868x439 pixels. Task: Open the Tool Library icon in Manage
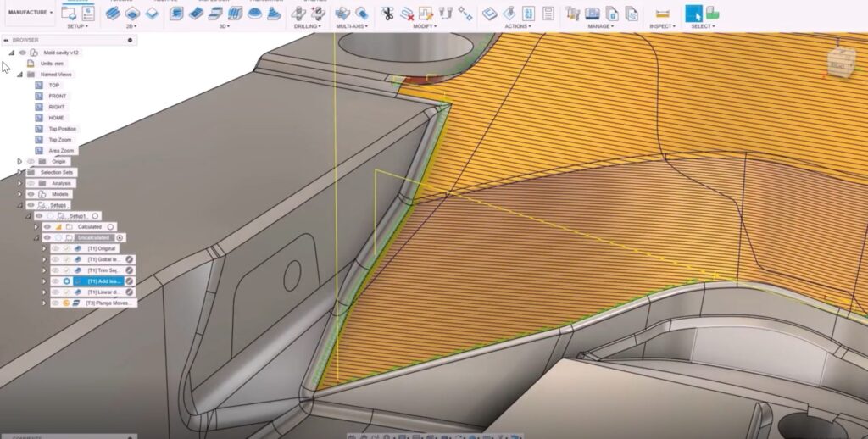click(574, 14)
